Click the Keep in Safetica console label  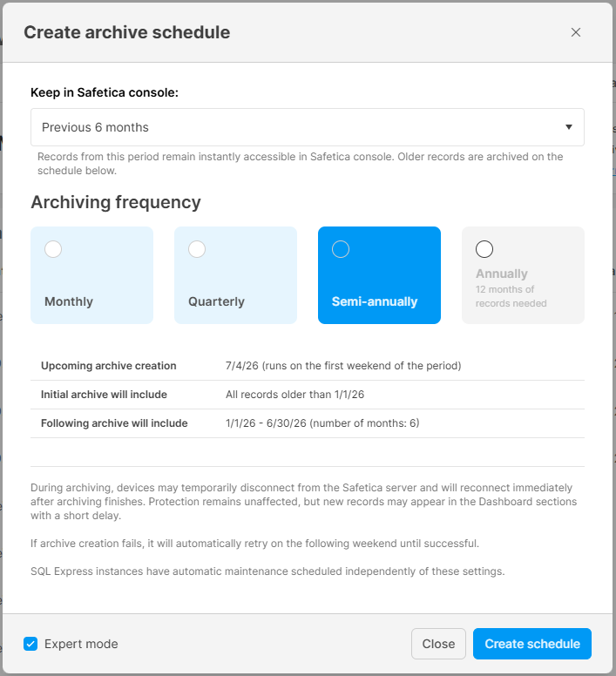tap(105, 91)
